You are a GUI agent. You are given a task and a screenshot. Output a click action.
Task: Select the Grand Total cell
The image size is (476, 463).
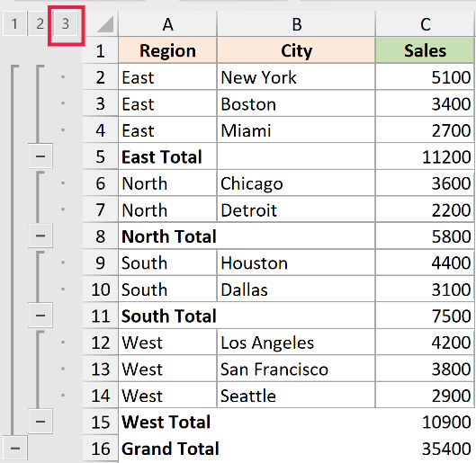(x=167, y=449)
